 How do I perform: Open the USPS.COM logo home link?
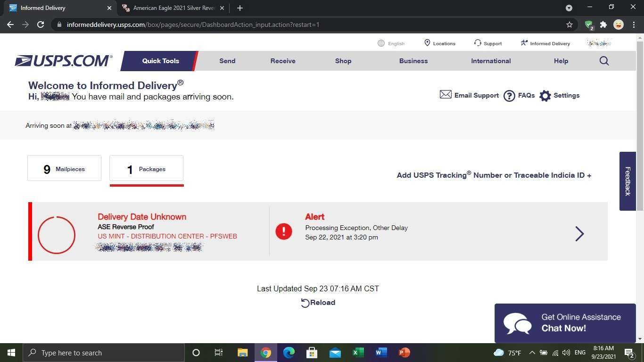pos(64,61)
